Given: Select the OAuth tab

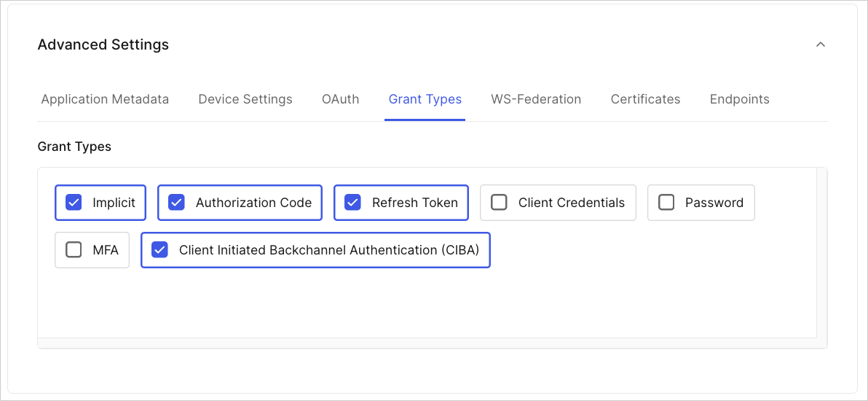Looking at the screenshot, I should pyautogui.click(x=341, y=99).
